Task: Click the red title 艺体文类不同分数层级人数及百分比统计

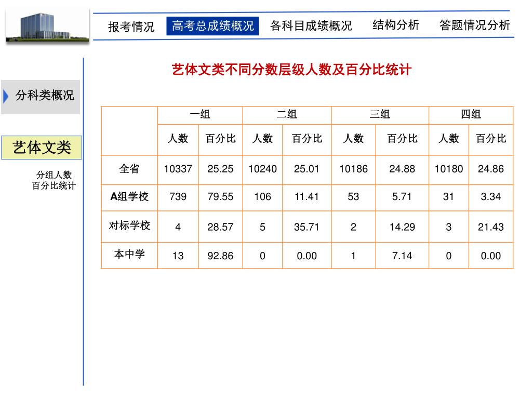Action: pyautogui.click(x=291, y=70)
